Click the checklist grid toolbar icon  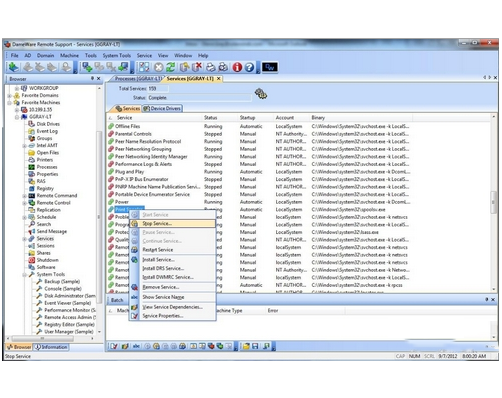click(x=144, y=67)
